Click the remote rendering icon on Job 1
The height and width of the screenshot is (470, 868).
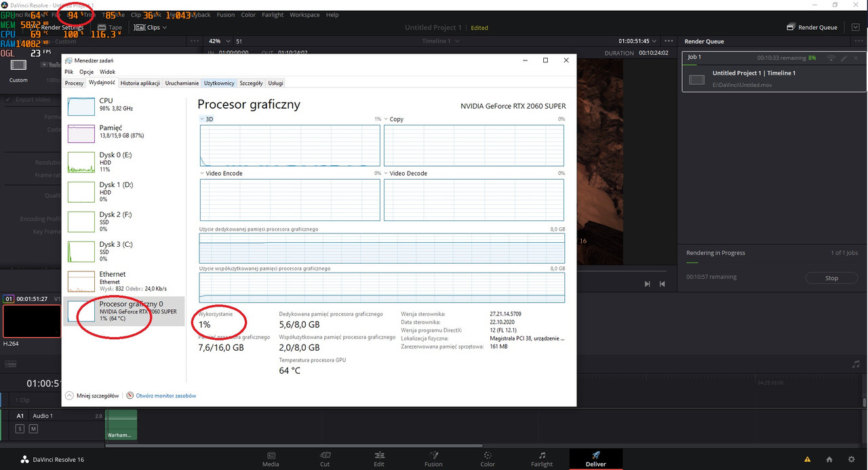click(831, 58)
